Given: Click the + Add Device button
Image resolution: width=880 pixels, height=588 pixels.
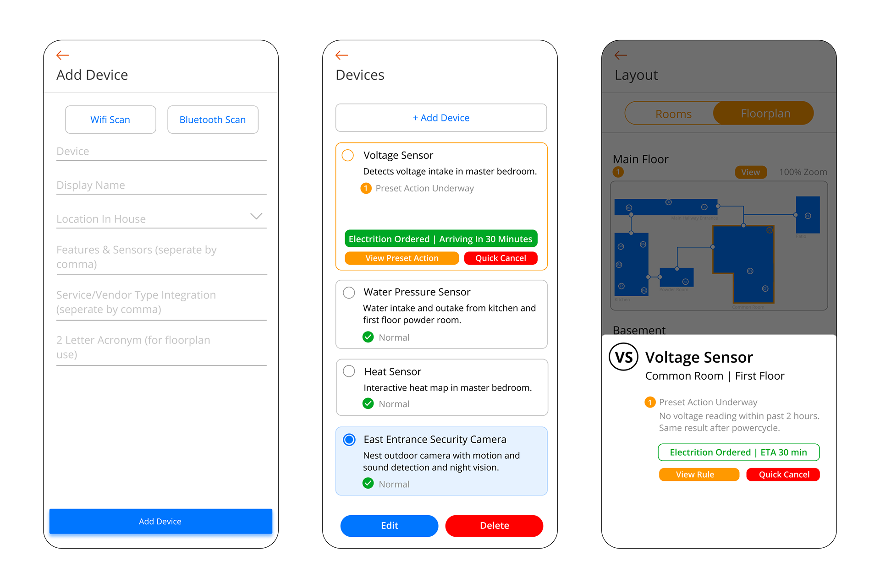Looking at the screenshot, I should (441, 118).
